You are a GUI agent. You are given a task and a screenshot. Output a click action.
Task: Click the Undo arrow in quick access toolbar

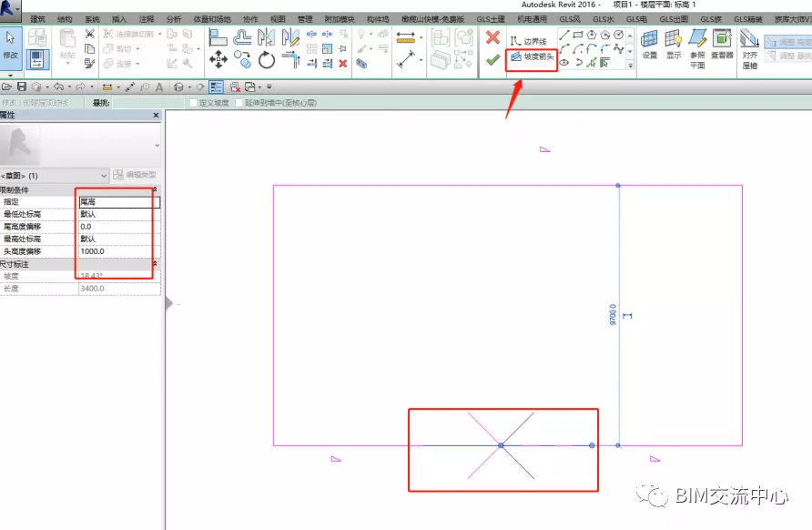pos(59,87)
